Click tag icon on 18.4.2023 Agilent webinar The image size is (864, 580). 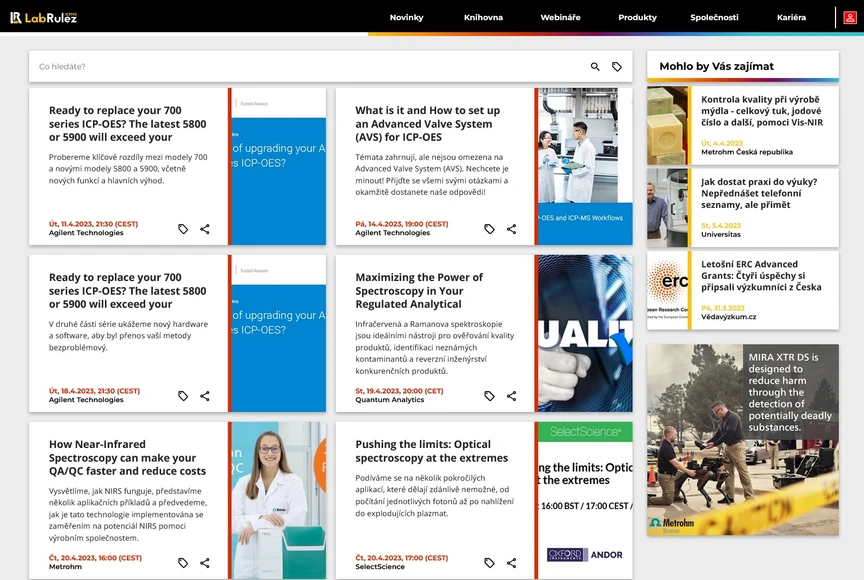click(183, 395)
